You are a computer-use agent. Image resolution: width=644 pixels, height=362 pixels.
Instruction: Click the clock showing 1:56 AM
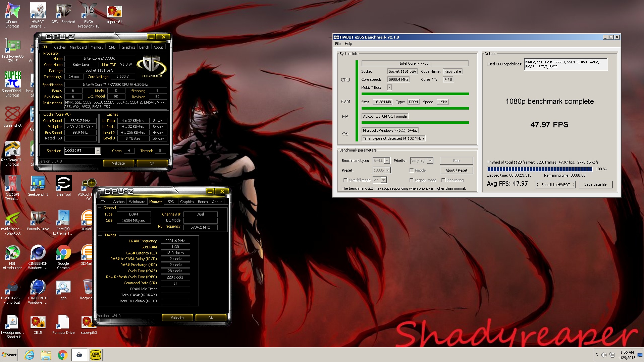pos(627,352)
